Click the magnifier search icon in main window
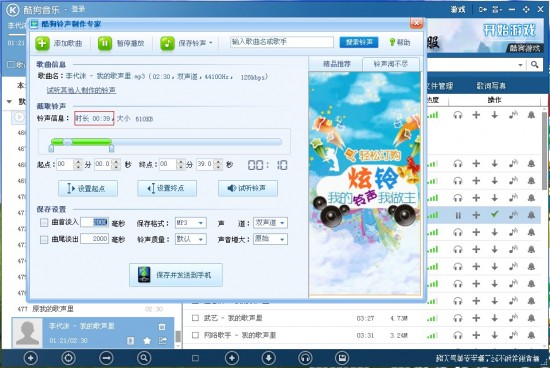The width and height of the screenshot is (550, 368). 534,65
